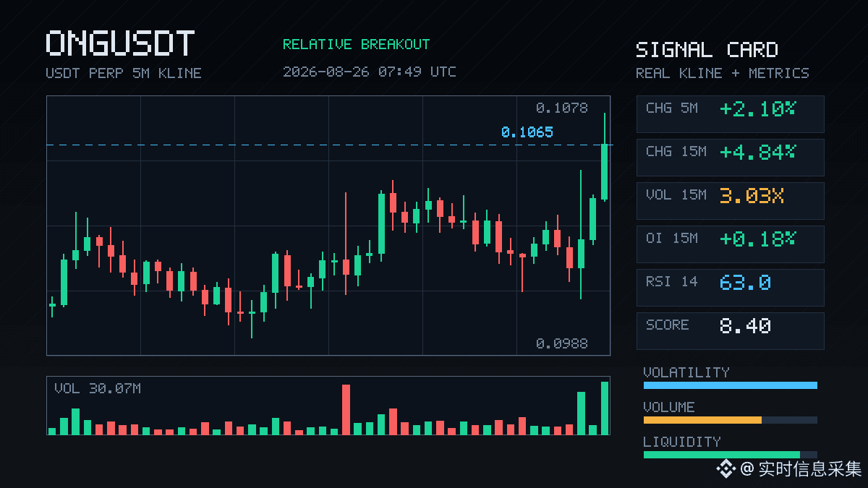
Task: Click the OI 15M +0.18% value
Action: point(757,239)
